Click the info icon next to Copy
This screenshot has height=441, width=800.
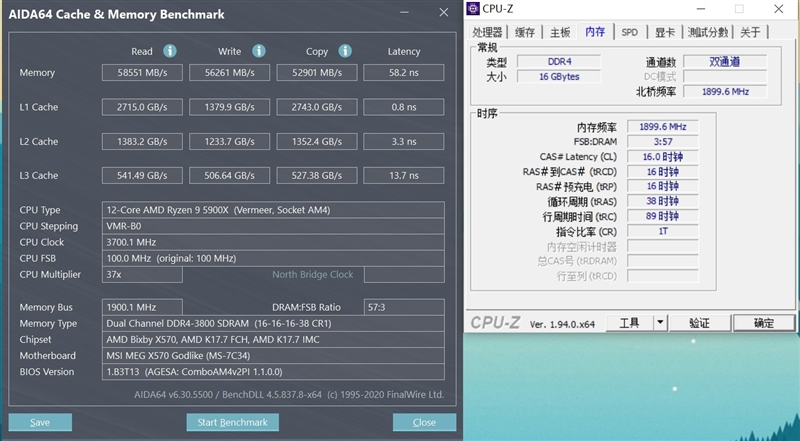click(345, 51)
